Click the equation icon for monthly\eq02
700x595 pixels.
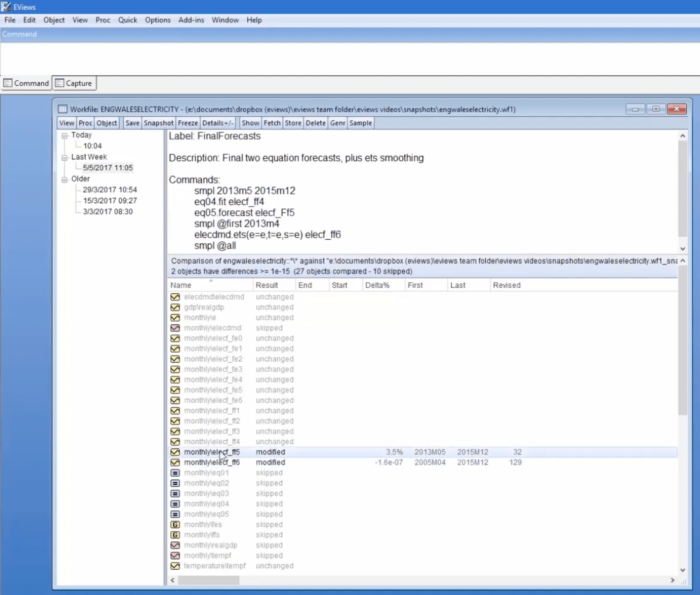175,483
